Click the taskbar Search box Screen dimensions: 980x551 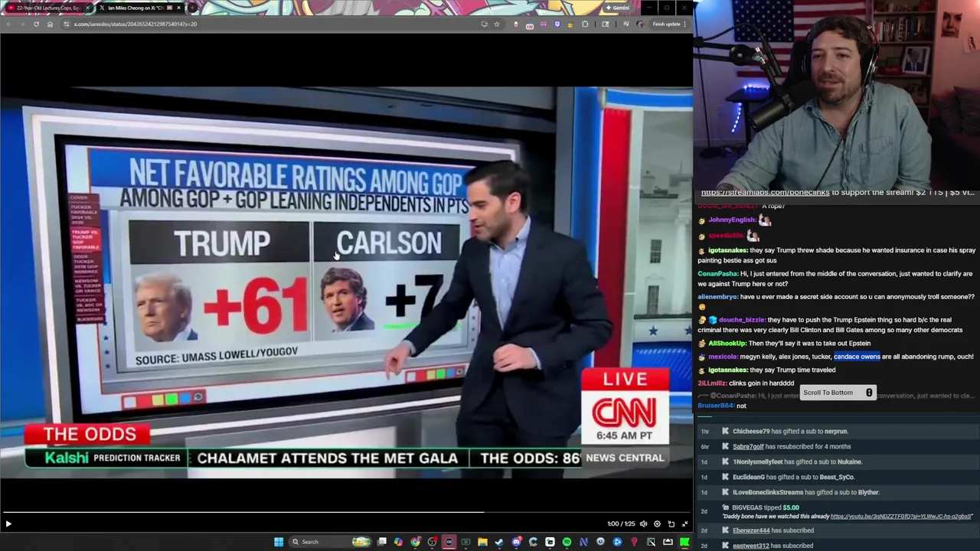[329, 542]
